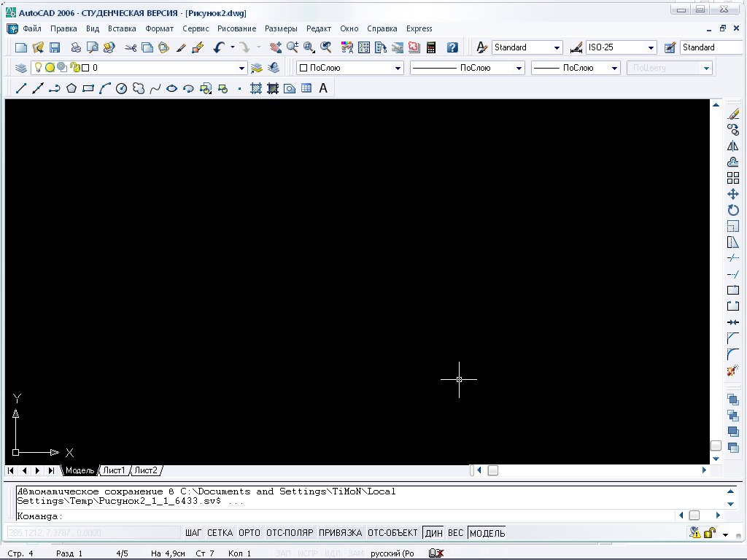Image resolution: width=747 pixels, height=560 pixels.
Task: Click the Save file icon
Action: 55,47
